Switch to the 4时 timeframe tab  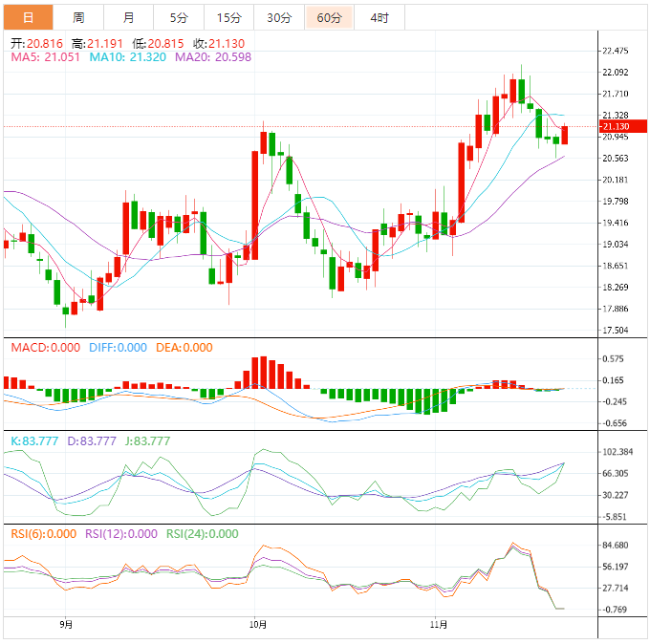[379, 17]
